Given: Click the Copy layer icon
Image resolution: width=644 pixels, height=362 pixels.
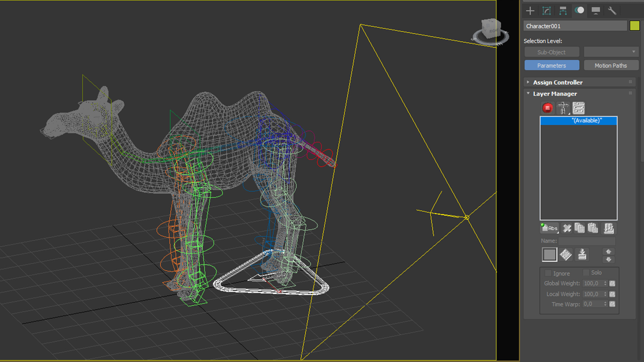Looking at the screenshot, I should pos(579,228).
